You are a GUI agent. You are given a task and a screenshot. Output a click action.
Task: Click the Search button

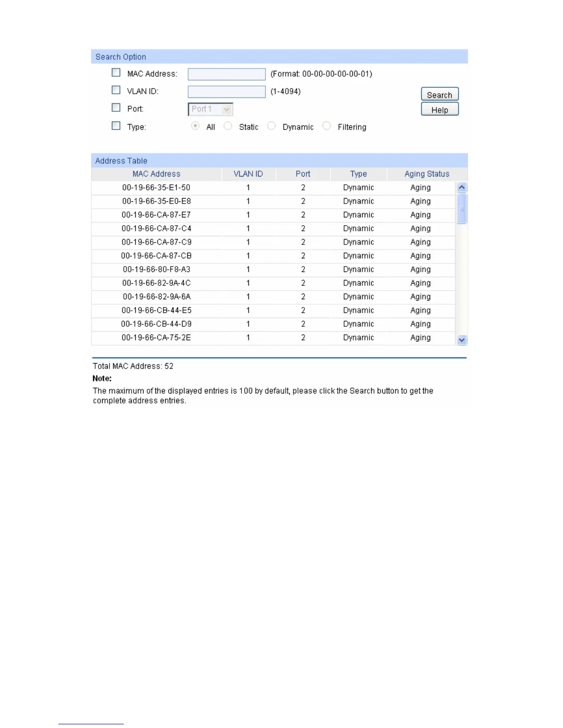[x=440, y=95]
